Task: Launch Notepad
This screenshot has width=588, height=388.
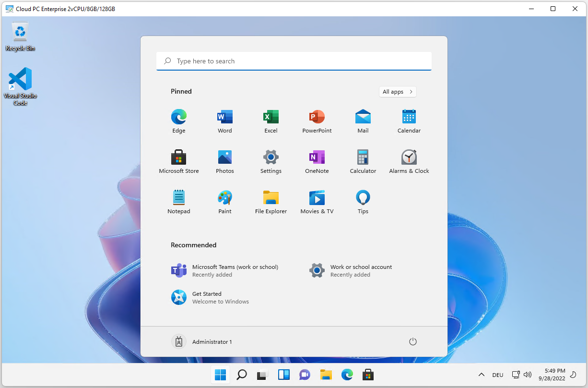Action: 179,202
